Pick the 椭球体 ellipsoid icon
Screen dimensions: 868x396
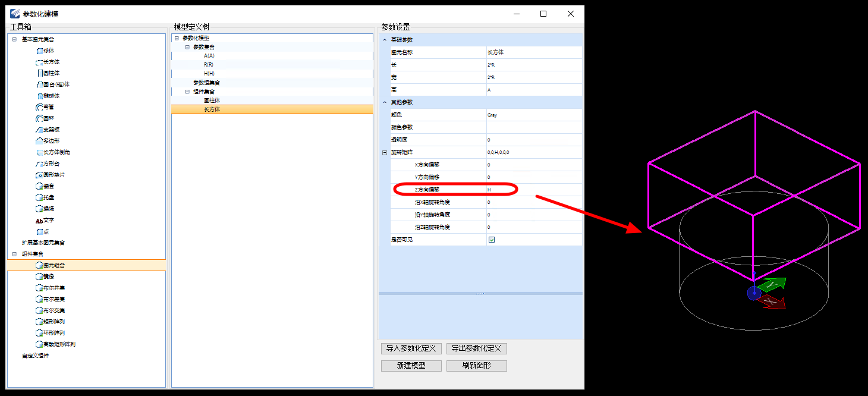point(39,96)
